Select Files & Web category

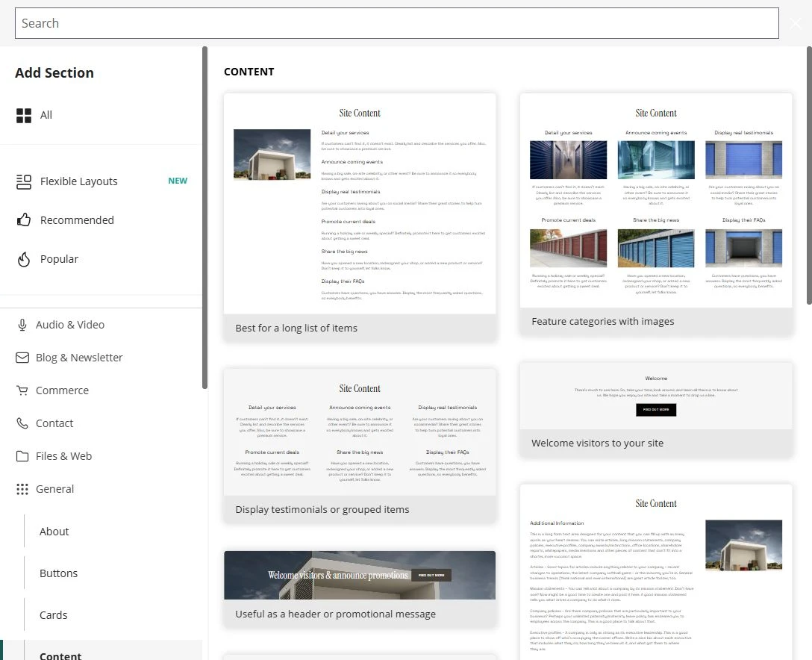(x=101, y=456)
